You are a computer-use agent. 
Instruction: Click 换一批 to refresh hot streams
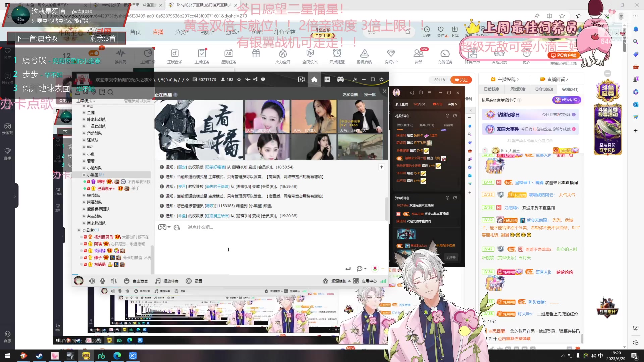click(370, 95)
